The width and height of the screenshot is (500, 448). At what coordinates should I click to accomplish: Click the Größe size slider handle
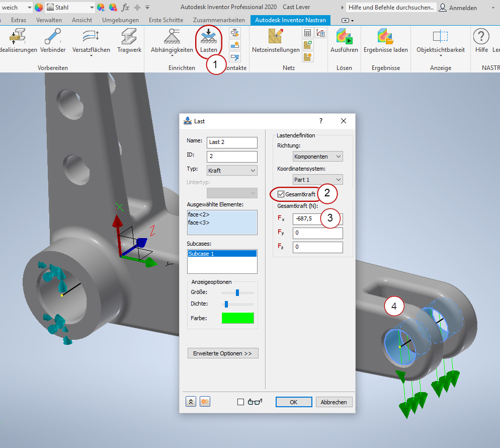(237, 292)
